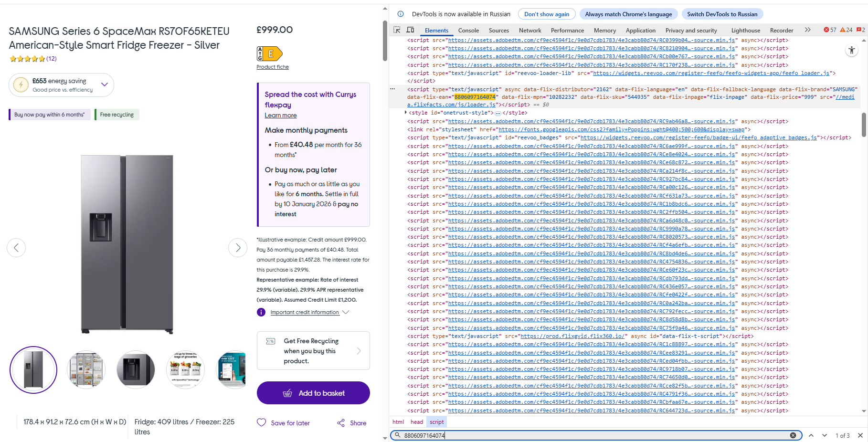Expand the collapsed onetrust-style ellipsis content
This screenshot has width=868, height=442.
[498, 113]
